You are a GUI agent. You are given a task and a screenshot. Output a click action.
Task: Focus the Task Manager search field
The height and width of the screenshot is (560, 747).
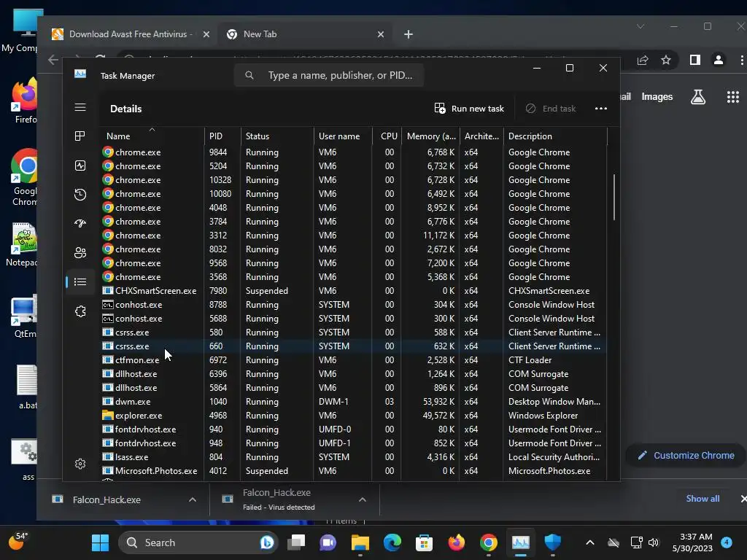point(329,75)
